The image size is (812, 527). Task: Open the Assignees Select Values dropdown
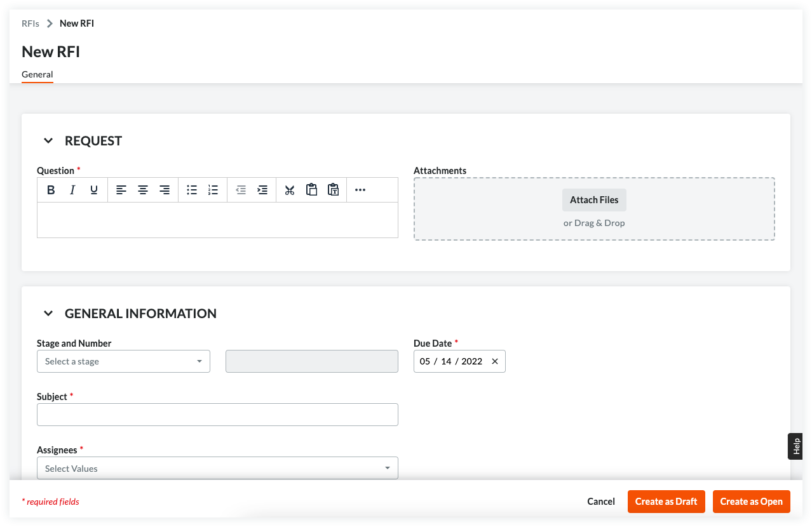(217, 468)
